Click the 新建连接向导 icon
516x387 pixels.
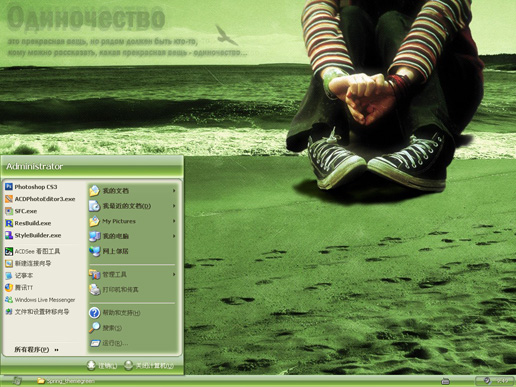tap(9, 263)
